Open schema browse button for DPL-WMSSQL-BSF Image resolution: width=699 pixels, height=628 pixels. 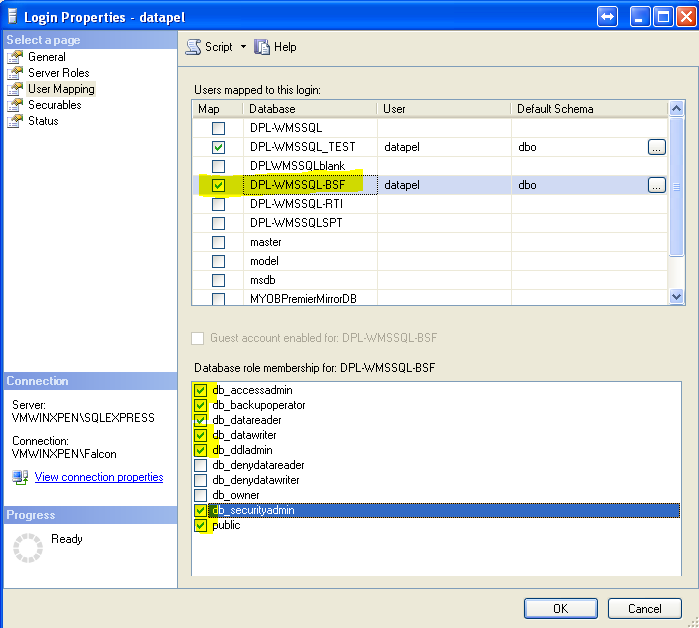point(657,185)
